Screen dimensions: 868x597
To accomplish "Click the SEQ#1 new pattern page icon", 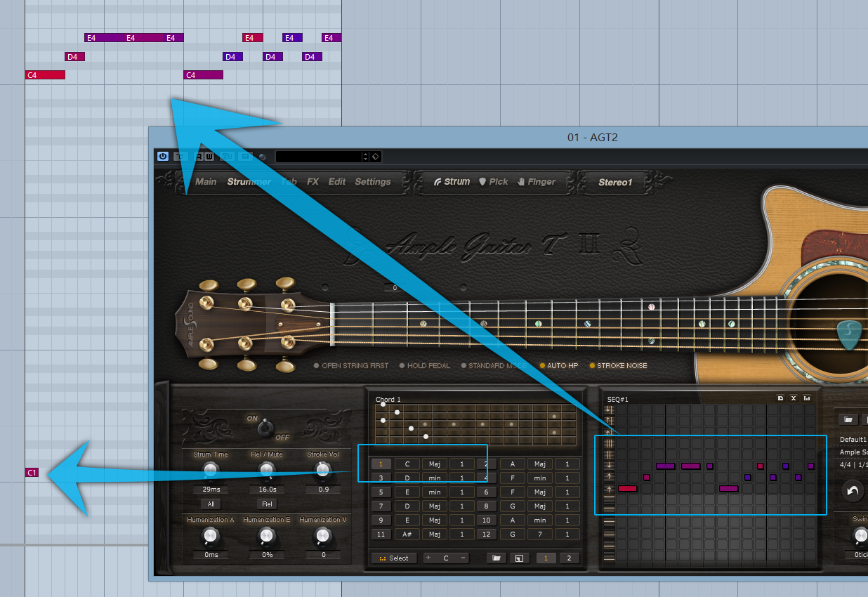I will pos(780,398).
